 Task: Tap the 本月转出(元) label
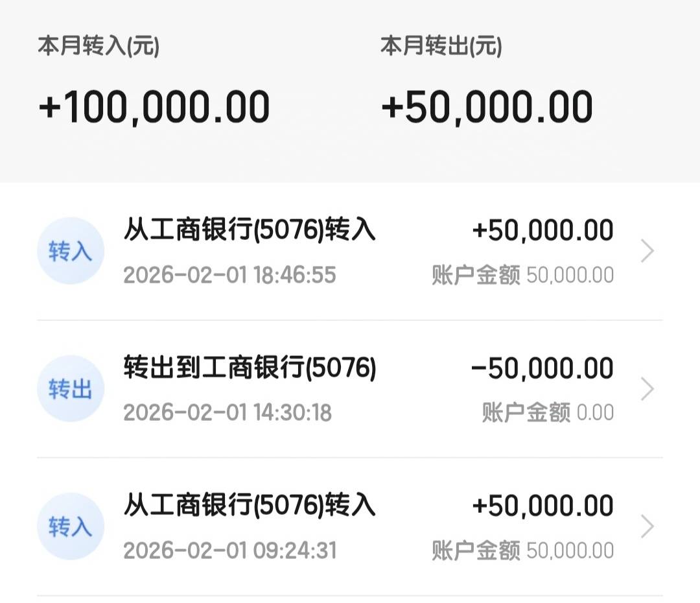(441, 47)
